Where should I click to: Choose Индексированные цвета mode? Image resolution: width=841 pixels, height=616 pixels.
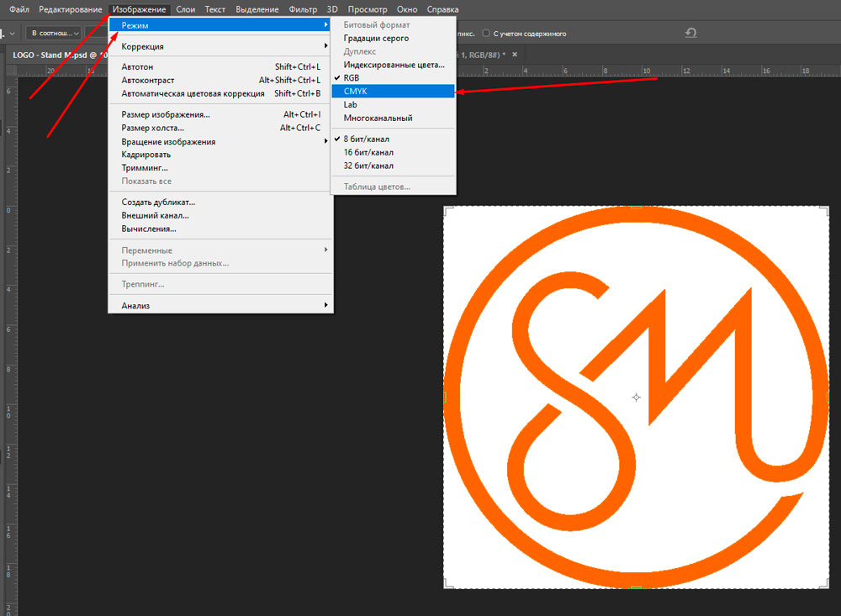click(x=393, y=65)
